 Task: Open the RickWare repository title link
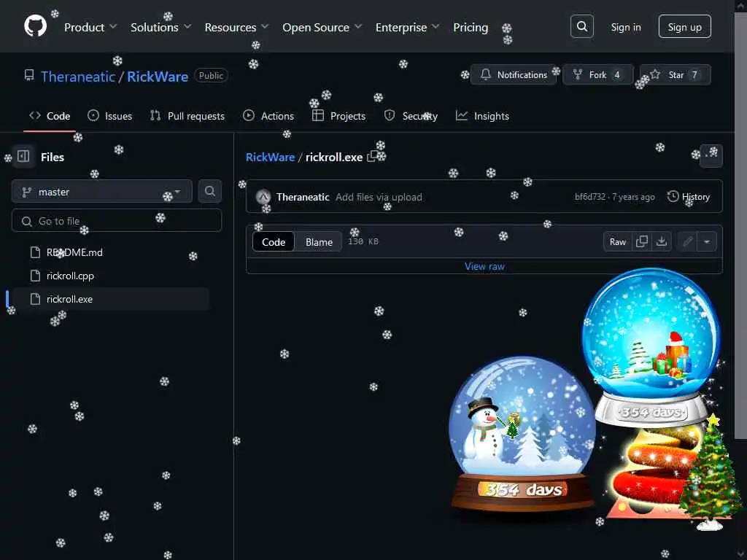coord(158,76)
